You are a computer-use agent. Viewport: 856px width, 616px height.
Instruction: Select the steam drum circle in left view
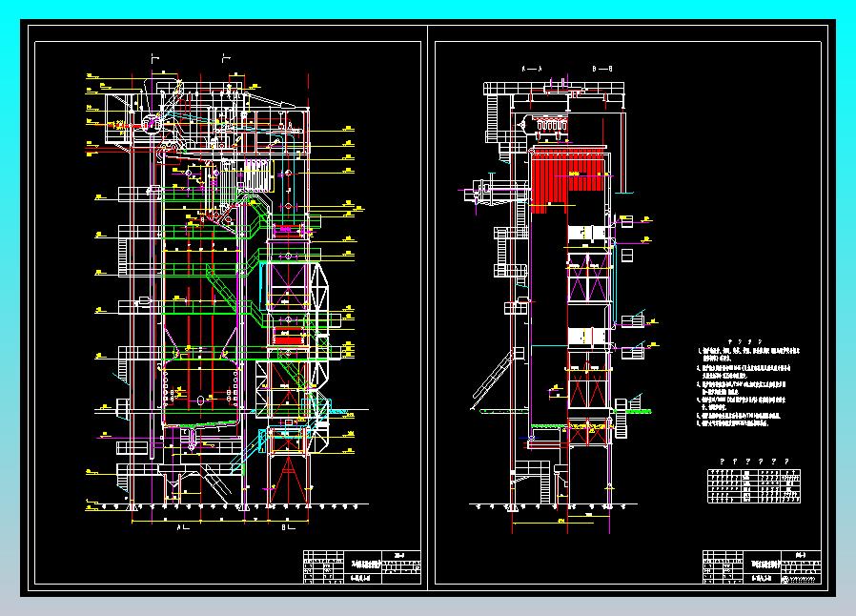[151, 123]
